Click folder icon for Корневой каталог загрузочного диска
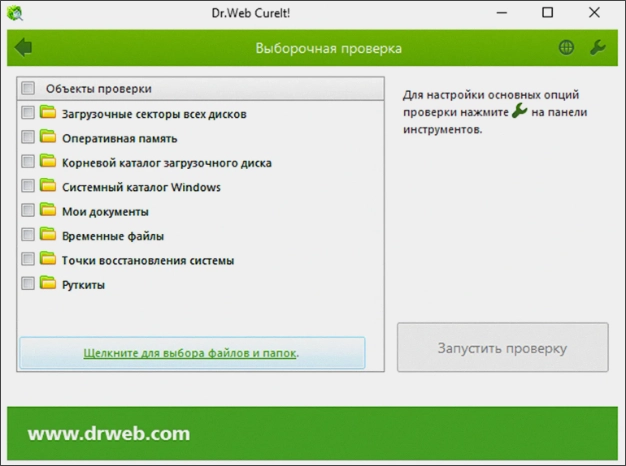626x466 pixels. (48, 161)
